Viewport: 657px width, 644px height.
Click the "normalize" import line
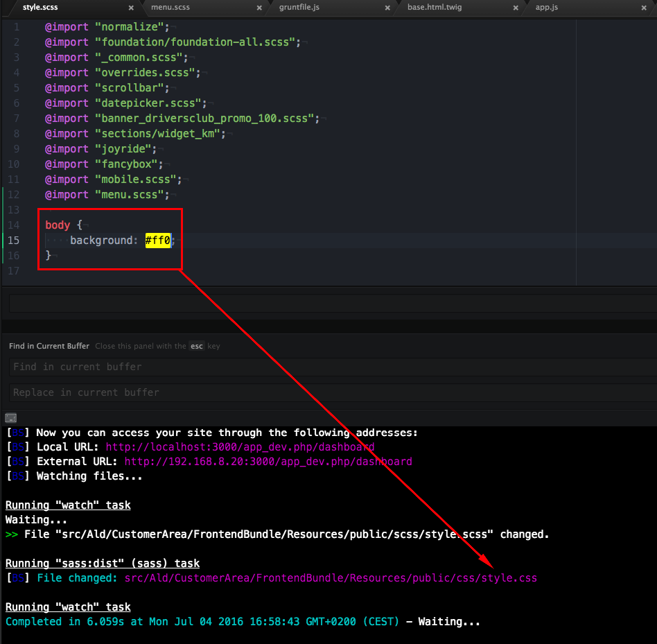point(107,27)
